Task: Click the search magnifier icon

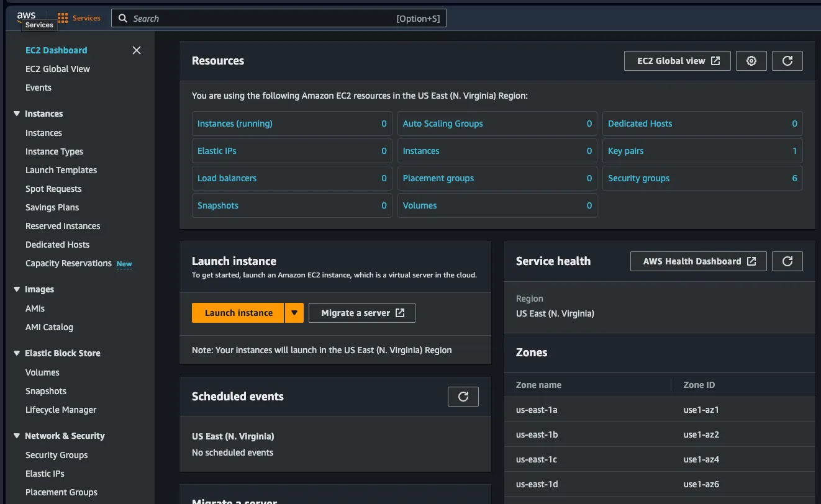Action: coord(123,19)
